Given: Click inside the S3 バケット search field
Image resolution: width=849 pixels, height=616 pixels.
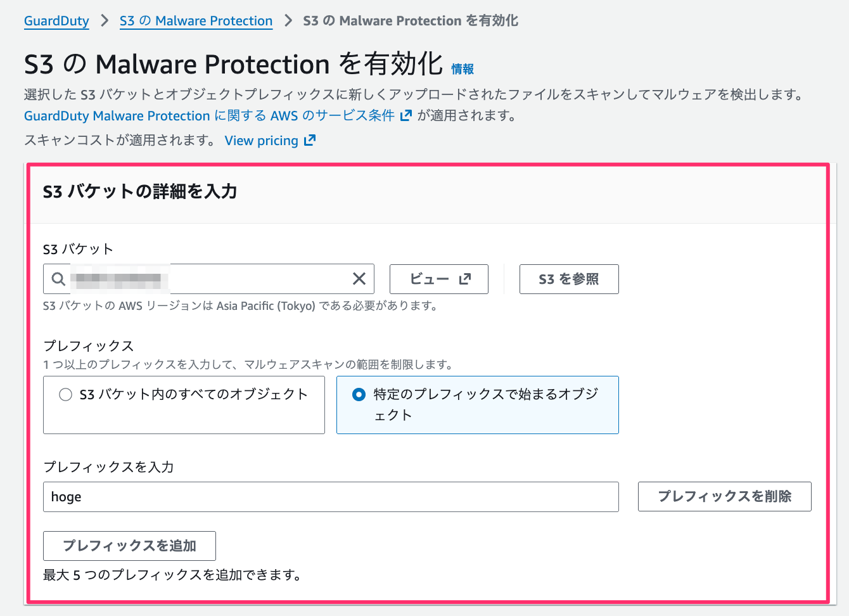Looking at the screenshot, I should click(253, 279).
